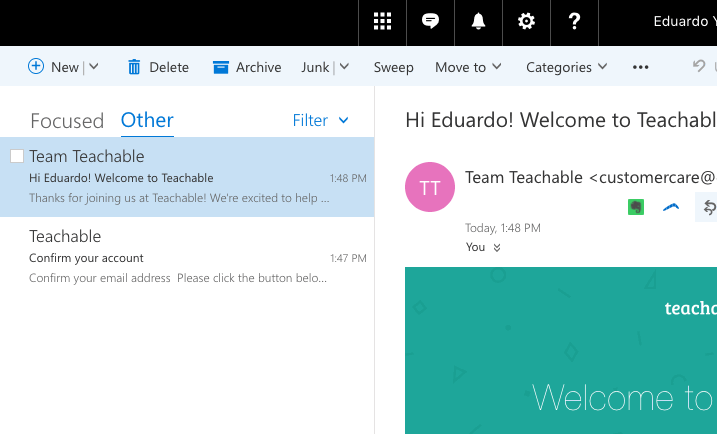Click the Delete label in the toolbar
The image size is (717, 434).
click(x=169, y=67)
